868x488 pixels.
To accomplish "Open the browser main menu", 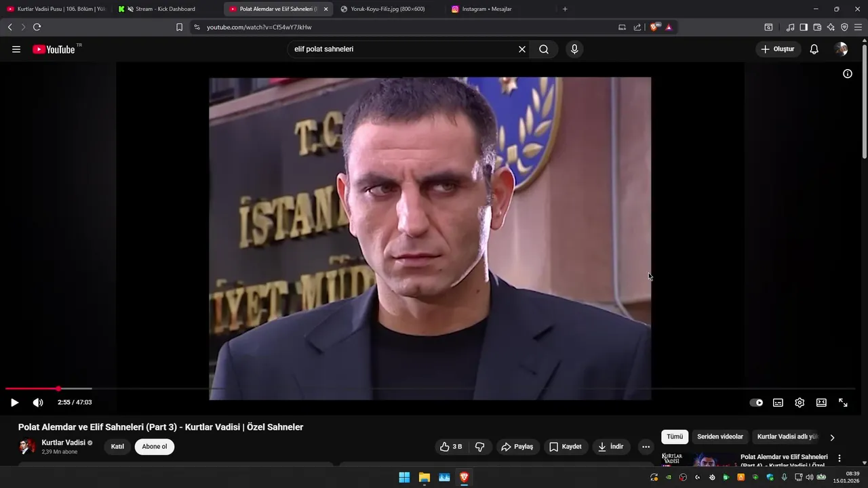I will [858, 27].
